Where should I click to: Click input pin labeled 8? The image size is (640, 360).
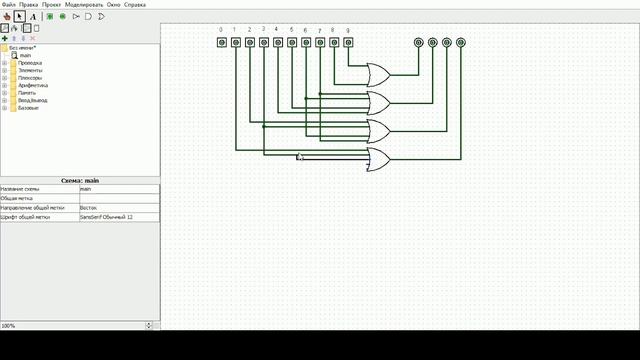coord(334,42)
